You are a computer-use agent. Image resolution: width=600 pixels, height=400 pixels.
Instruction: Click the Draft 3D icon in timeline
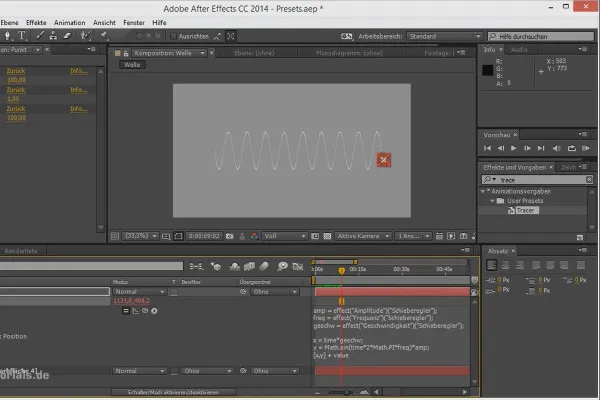(215, 266)
